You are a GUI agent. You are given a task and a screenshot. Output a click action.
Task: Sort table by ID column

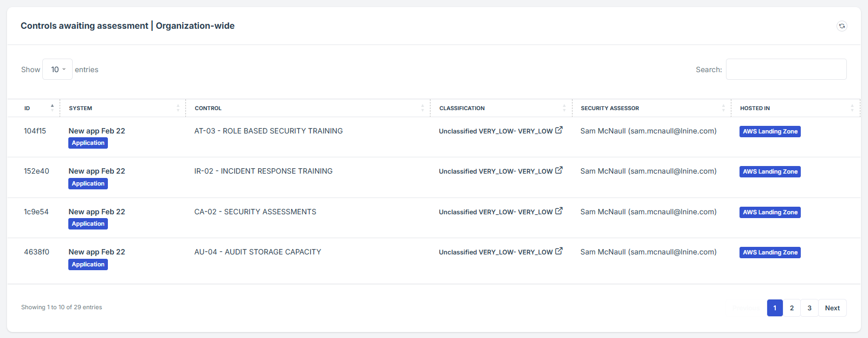[x=33, y=108]
